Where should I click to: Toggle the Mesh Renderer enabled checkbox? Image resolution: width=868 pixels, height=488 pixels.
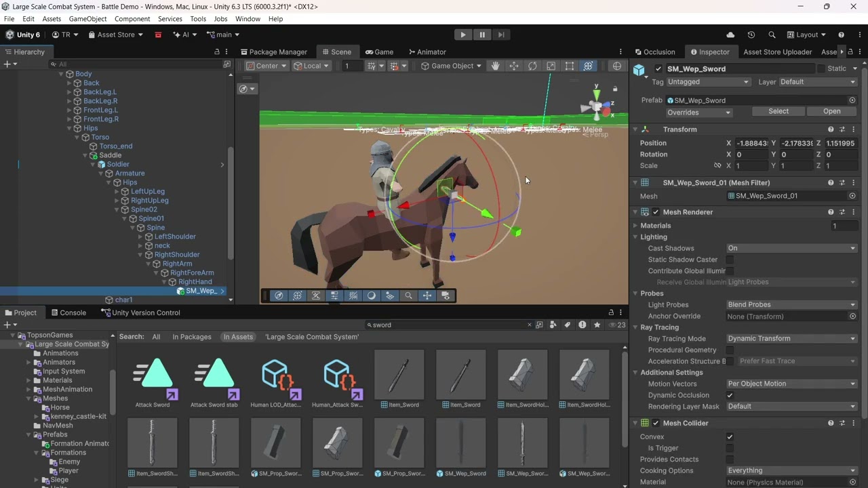tap(656, 212)
